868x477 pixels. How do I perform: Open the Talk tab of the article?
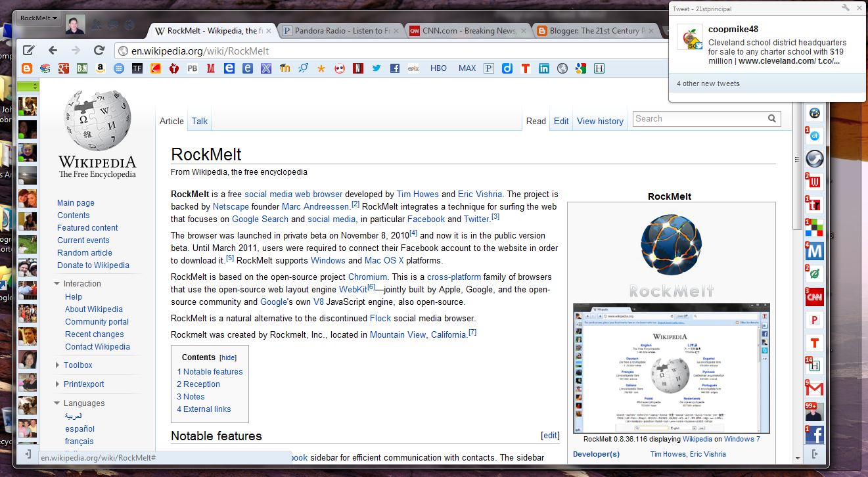pos(200,121)
